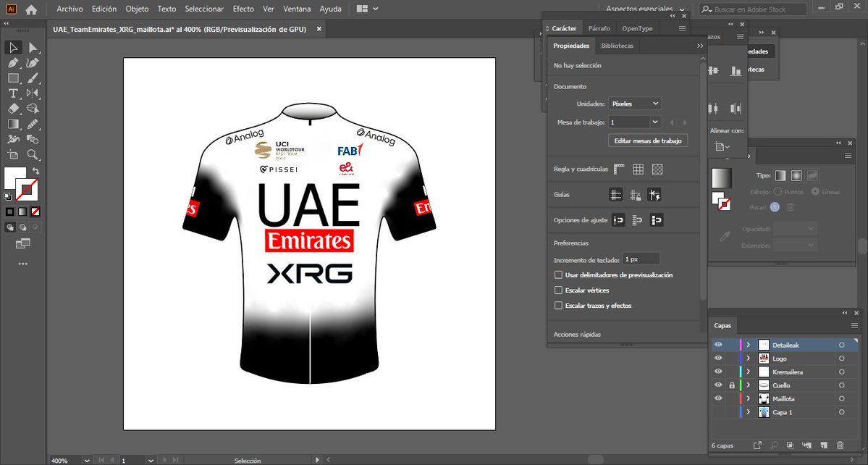
Task: Open the zoom level dropdown at 400%
Action: [x=87, y=461]
